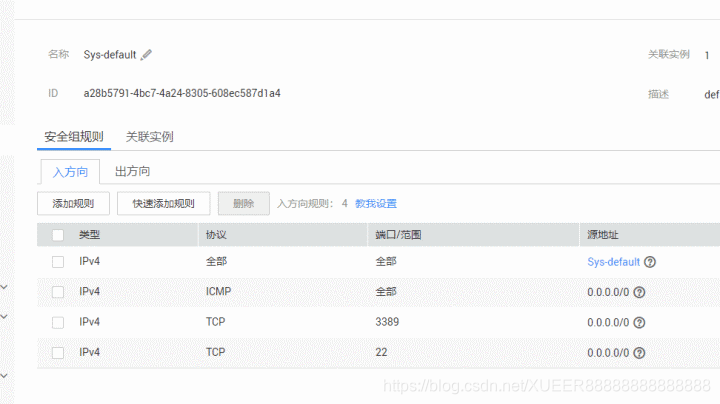Open help icon beside Sys-default source

coord(650,262)
